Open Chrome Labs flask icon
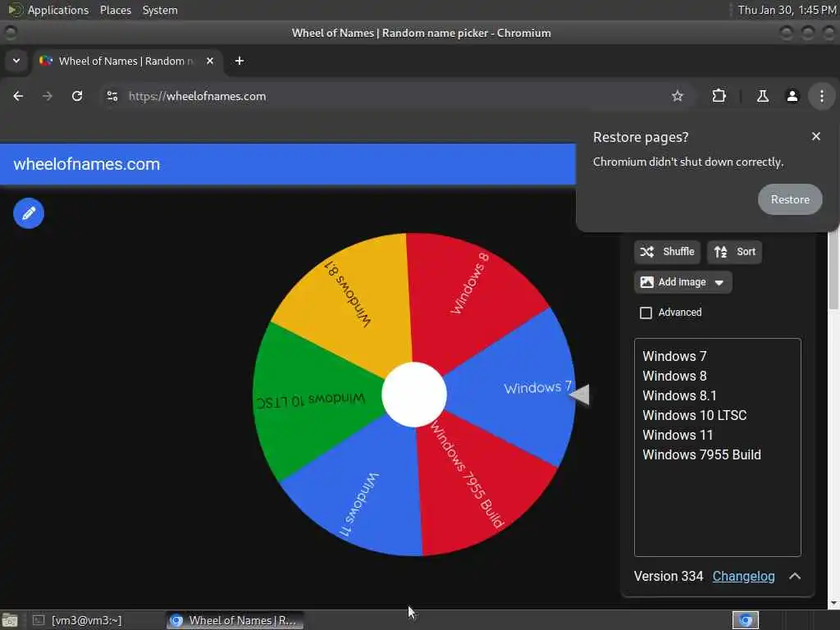840x630 pixels. click(762, 96)
